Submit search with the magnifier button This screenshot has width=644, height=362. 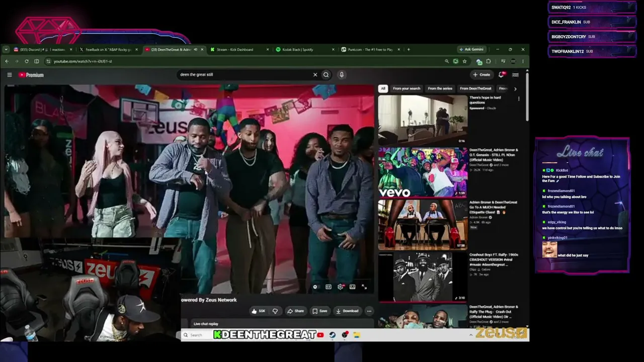[x=326, y=75]
